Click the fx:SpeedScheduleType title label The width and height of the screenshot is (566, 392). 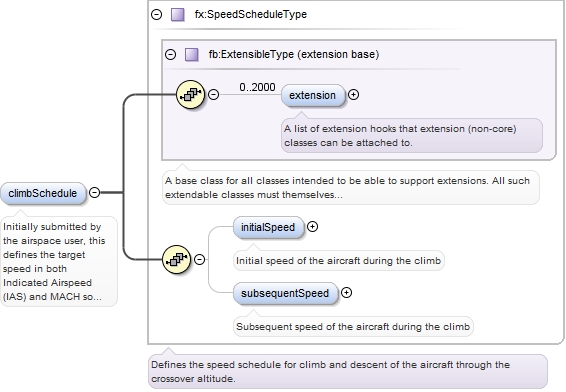tap(251, 14)
